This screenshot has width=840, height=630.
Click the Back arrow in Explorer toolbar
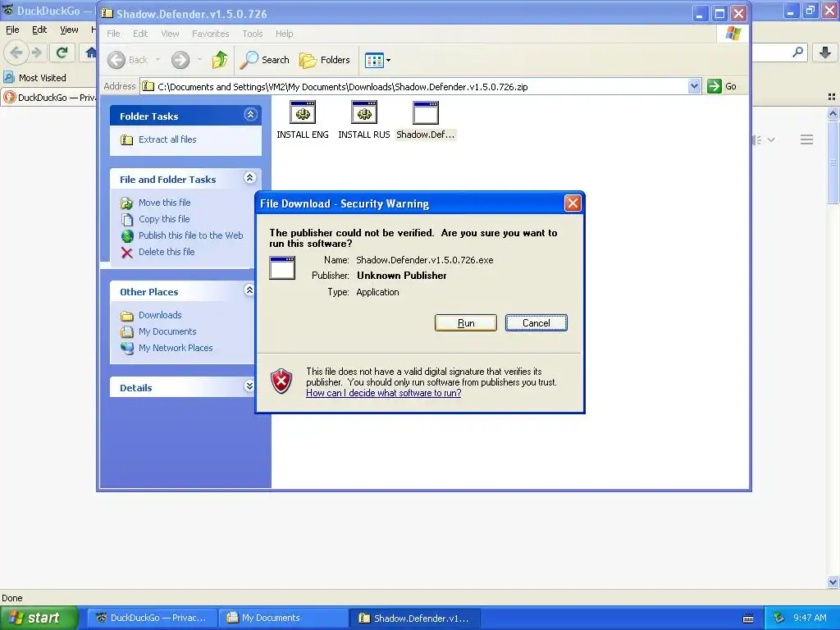tap(116, 60)
